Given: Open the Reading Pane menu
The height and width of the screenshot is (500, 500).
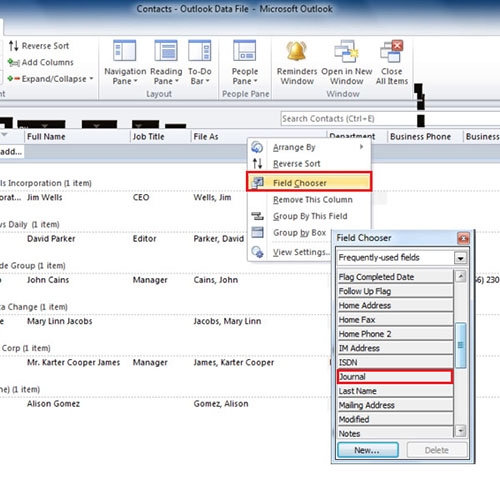Looking at the screenshot, I should click(166, 62).
